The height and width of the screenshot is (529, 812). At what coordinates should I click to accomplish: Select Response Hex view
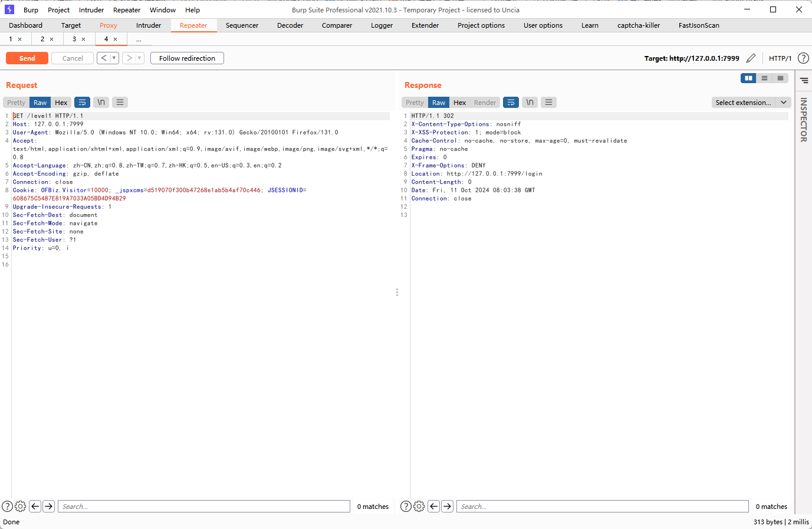460,103
